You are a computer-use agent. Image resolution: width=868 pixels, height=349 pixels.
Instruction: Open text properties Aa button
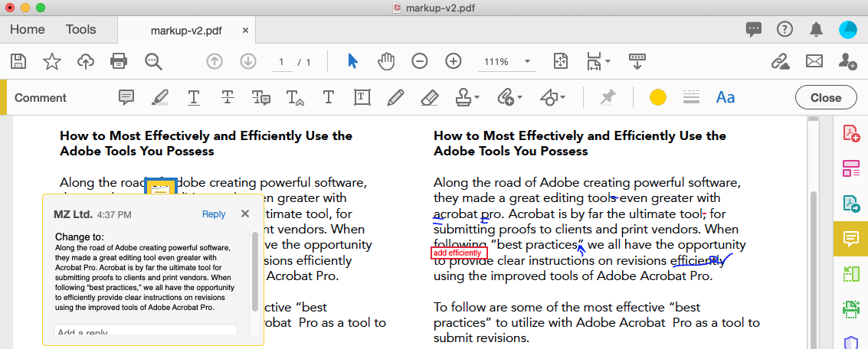point(726,98)
